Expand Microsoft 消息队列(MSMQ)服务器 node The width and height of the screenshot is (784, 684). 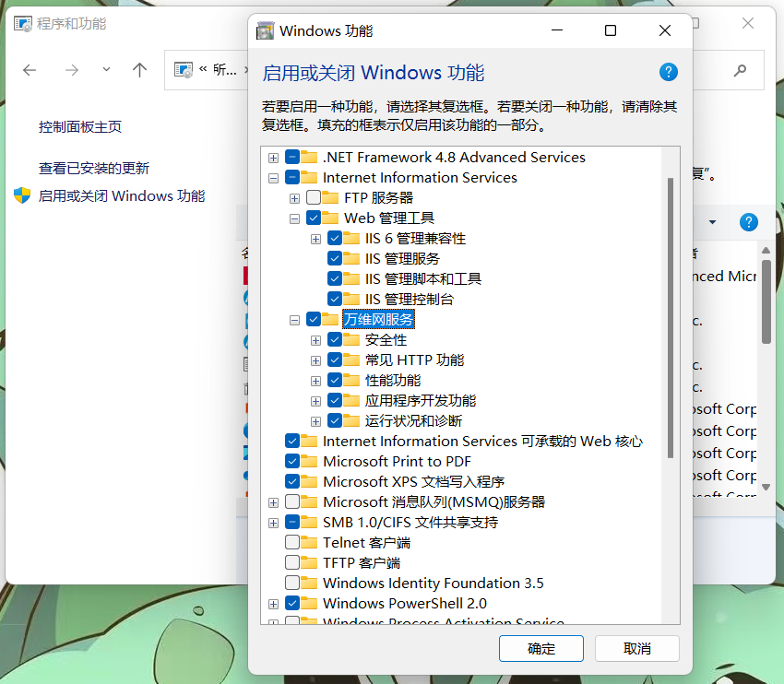[273, 502]
